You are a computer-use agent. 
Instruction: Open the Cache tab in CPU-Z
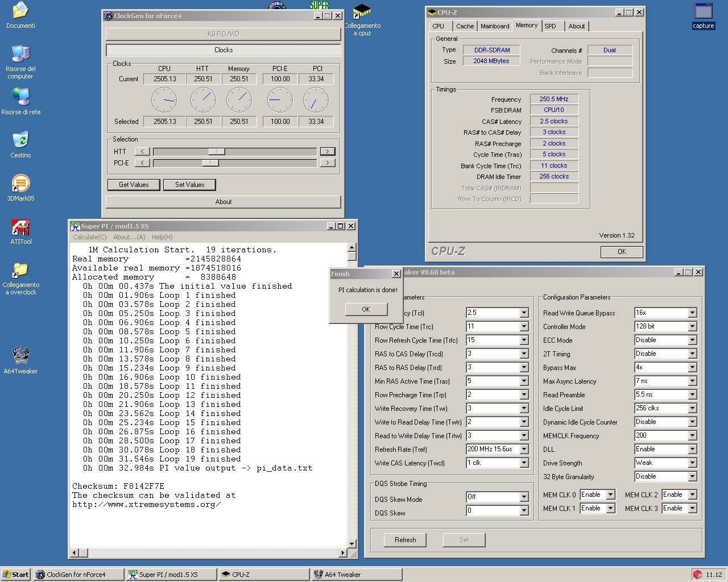point(465,26)
